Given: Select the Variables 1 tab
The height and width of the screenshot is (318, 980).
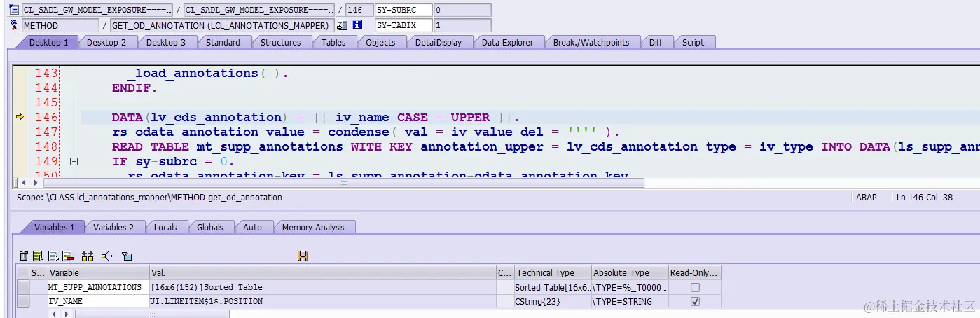Looking at the screenshot, I should point(54,227).
